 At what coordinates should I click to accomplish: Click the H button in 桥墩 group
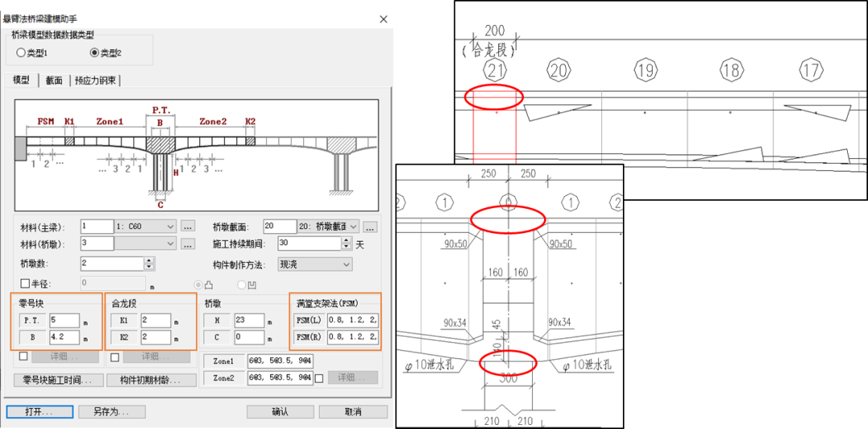(217, 321)
